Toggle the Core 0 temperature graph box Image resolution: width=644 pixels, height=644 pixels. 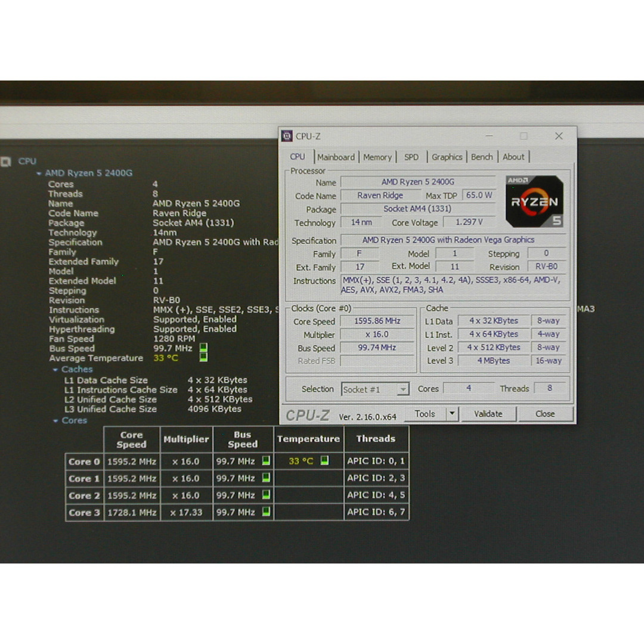[324, 461]
